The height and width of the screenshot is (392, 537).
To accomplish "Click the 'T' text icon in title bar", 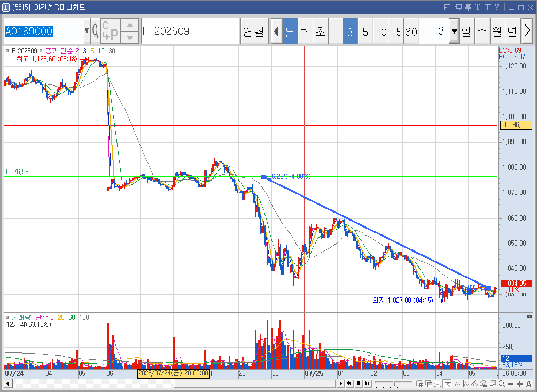I will 477,7.
